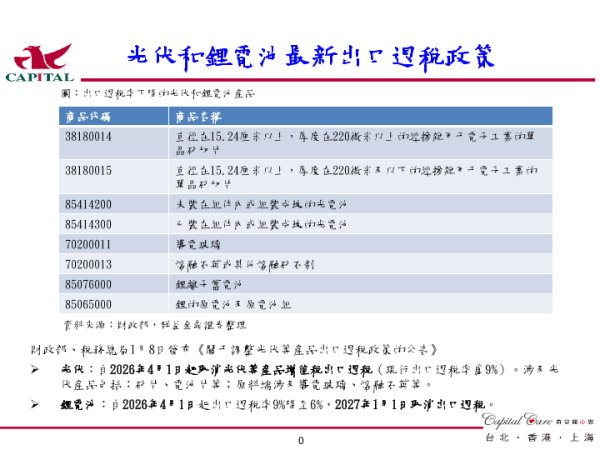Click the first arrow bullet about photovoltaics
This screenshot has width=600, height=450.
point(36,369)
